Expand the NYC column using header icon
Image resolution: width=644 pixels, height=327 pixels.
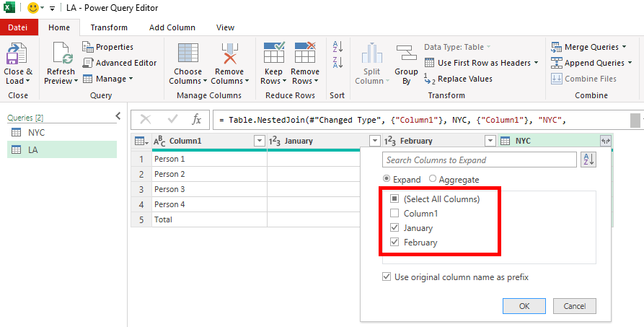pyautogui.click(x=605, y=141)
